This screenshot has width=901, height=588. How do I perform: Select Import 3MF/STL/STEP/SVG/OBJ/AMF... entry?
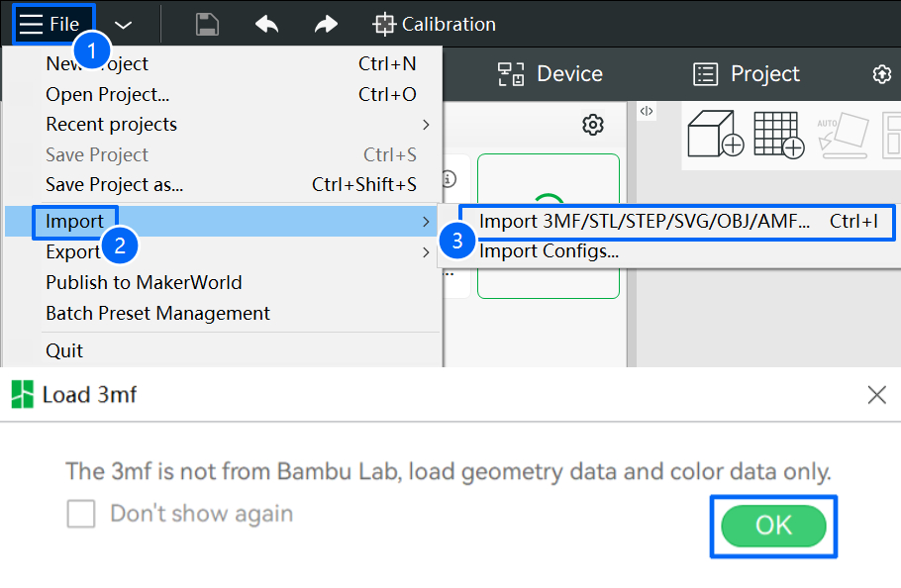[677, 221]
